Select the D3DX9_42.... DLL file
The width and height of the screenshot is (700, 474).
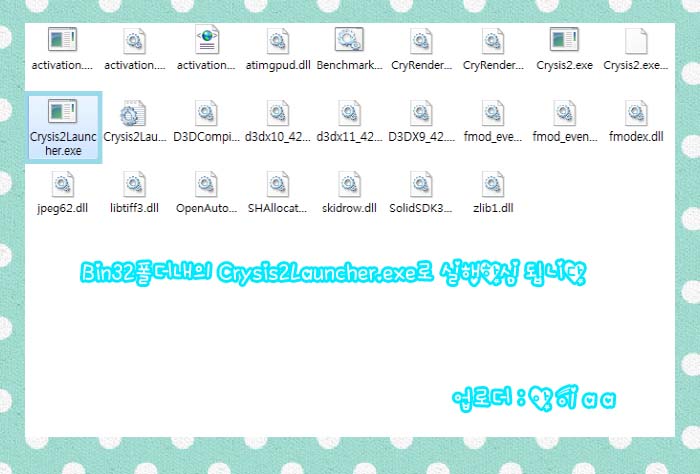coord(421,121)
